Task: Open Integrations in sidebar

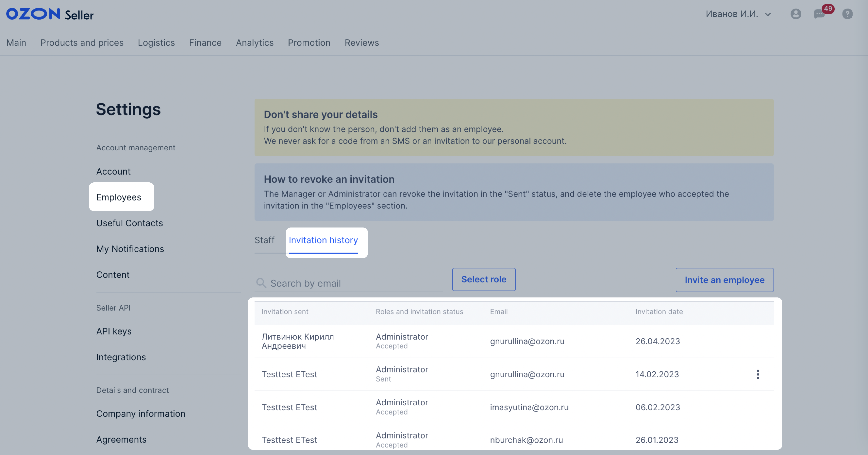Action: pyautogui.click(x=121, y=357)
